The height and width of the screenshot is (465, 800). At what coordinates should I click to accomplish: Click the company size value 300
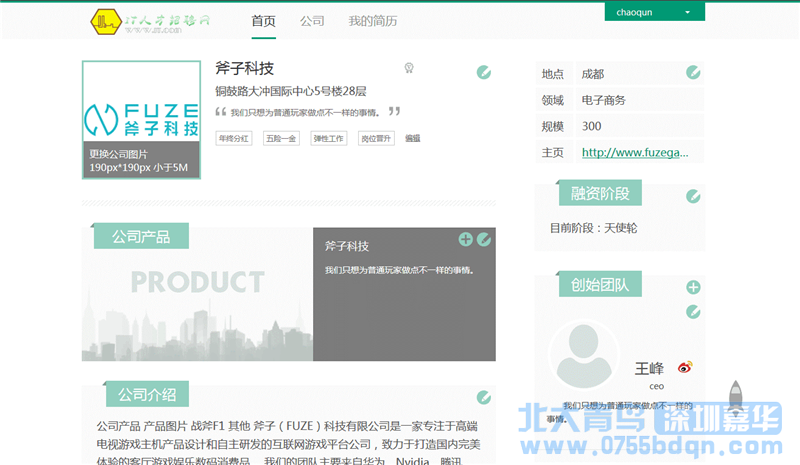[591, 126]
